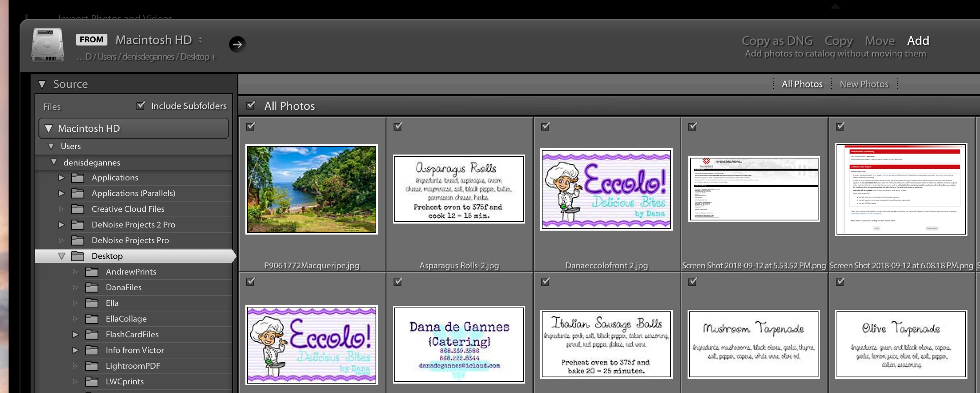This screenshot has width=980, height=393.
Task: Collapse the Source panel triangle
Action: tap(42, 84)
